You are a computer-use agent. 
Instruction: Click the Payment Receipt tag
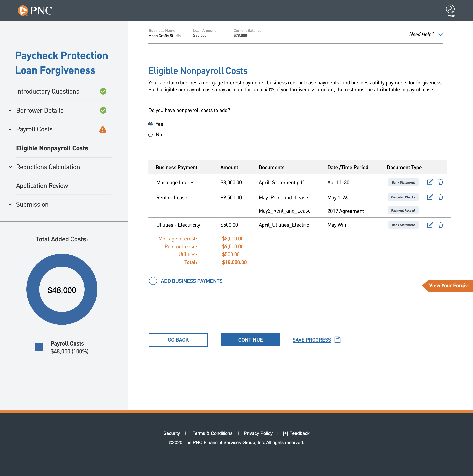403,210
